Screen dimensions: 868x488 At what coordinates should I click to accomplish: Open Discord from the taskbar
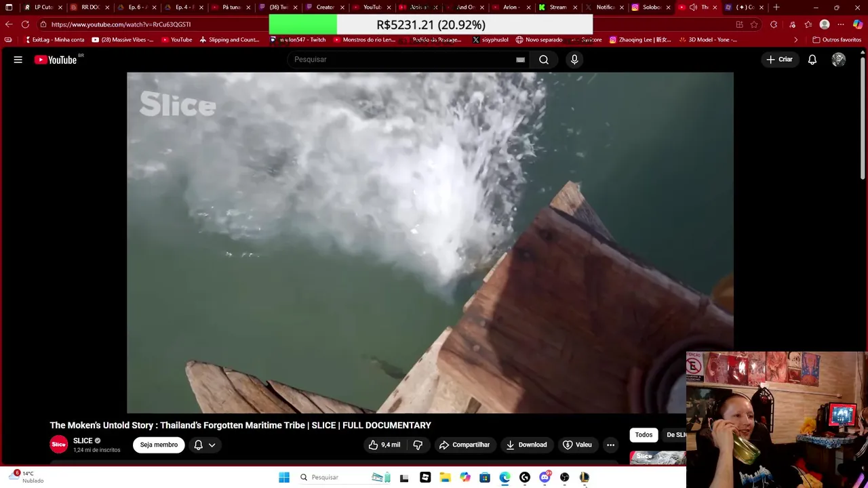point(545,477)
